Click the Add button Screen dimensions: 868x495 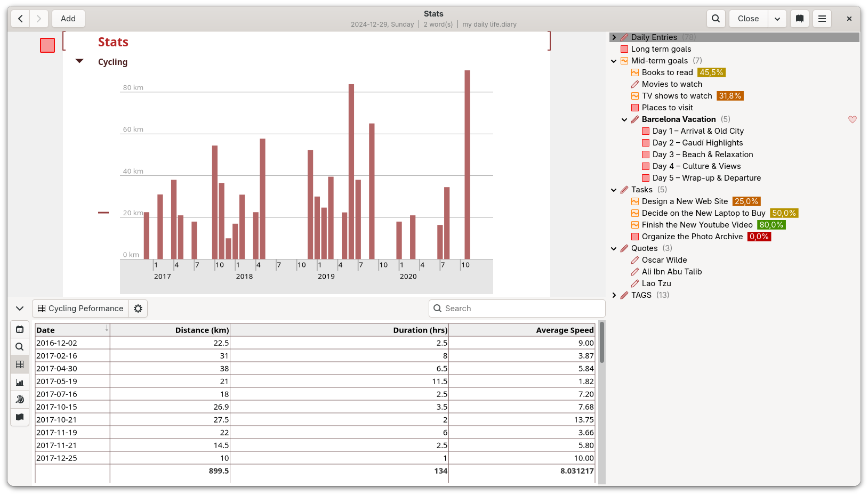tap(68, 19)
